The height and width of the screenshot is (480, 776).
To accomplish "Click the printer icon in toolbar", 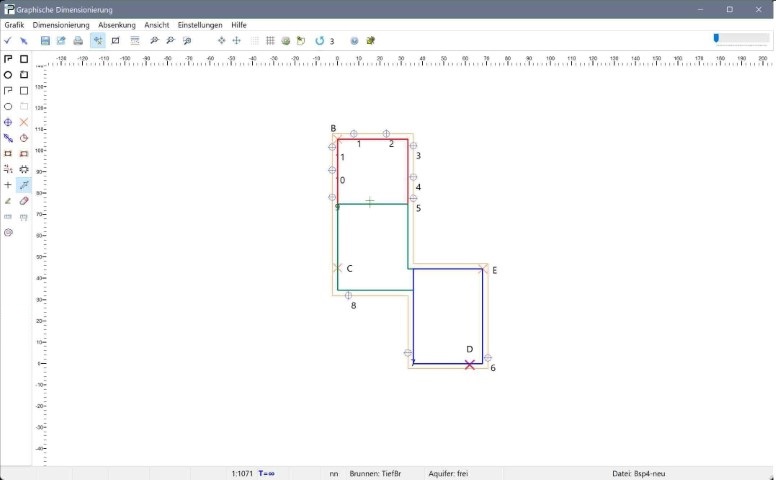I will click(x=78, y=41).
